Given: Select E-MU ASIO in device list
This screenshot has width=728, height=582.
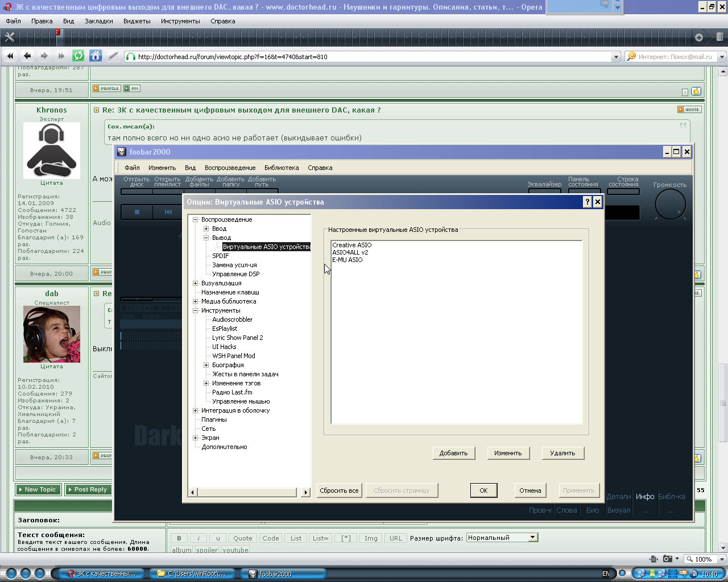Looking at the screenshot, I should click(x=348, y=260).
